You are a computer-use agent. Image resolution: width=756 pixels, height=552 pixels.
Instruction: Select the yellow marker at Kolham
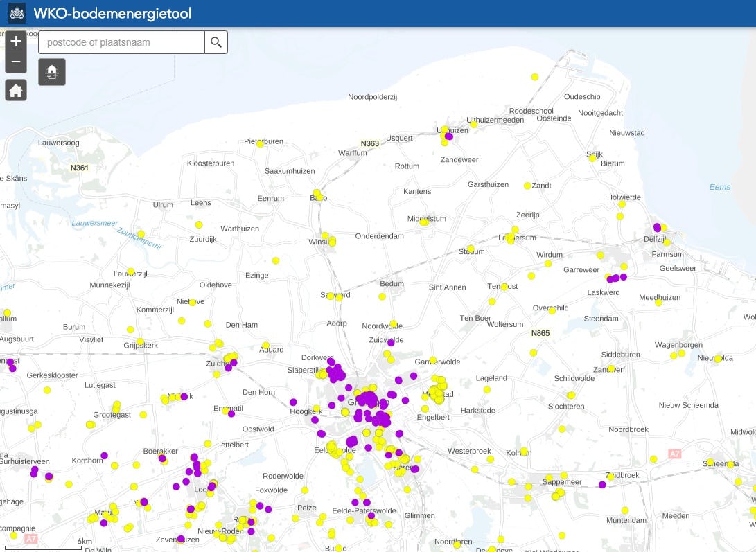pyautogui.click(x=525, y=452)
